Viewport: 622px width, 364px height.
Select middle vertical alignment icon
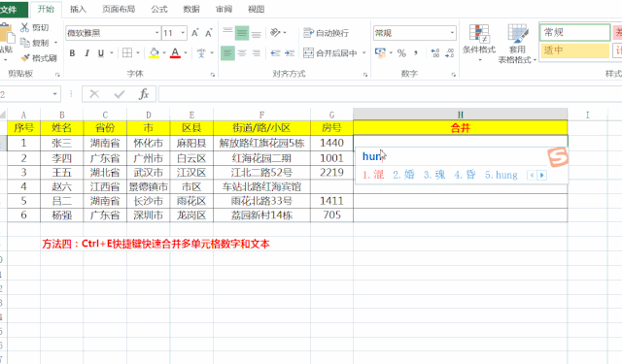click(242, 32)
